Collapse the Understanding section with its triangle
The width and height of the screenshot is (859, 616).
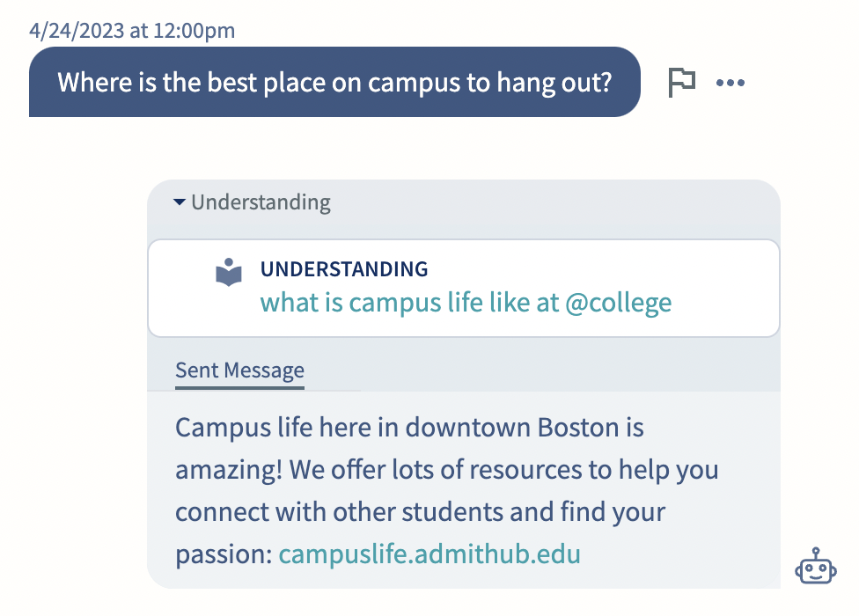pyautogui.click(x=180, y=202)
